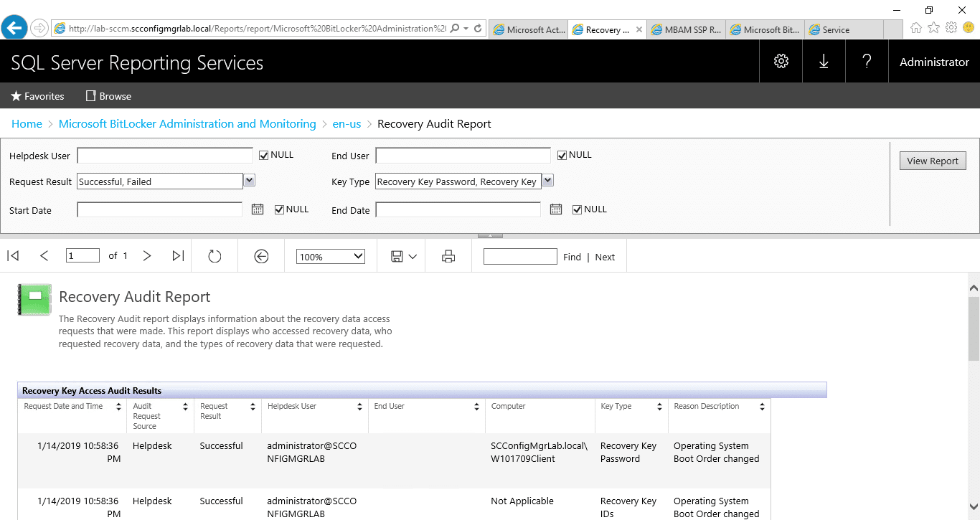Switch to the MBAM SSP R... browser tab
The width and height of the screenshot is (980, 520).
(x=686, y=29)
